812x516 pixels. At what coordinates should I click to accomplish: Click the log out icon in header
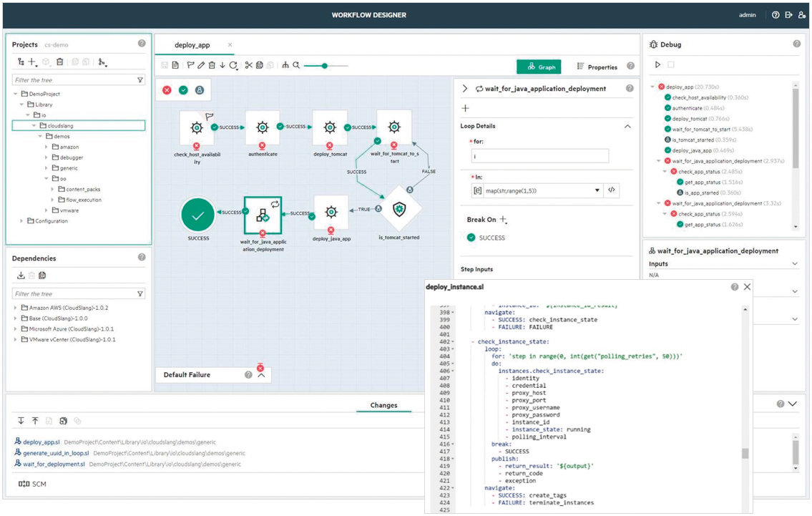click(x=788, y=15)
